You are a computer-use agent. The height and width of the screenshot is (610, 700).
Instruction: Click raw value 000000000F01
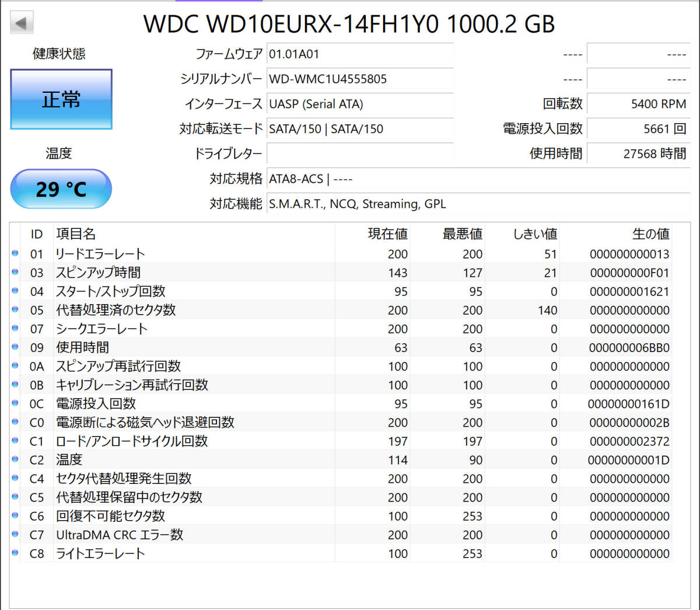[x=629, y=273]
